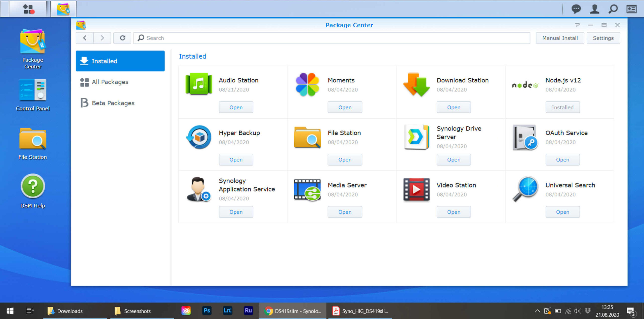
Task: Show hidden system tray icons
Action: click(x=537, y=311)
